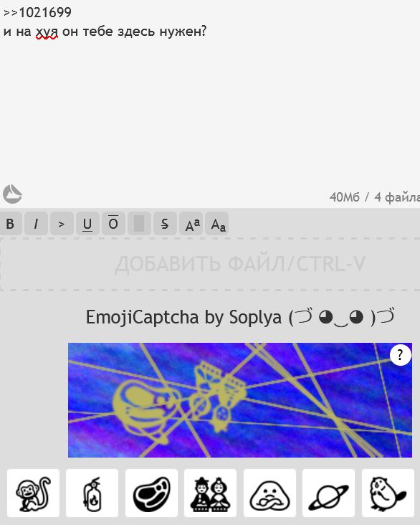The image size is (420, 525).
Task: Apply superscript formatting button
Action: (x=191, y=223)
